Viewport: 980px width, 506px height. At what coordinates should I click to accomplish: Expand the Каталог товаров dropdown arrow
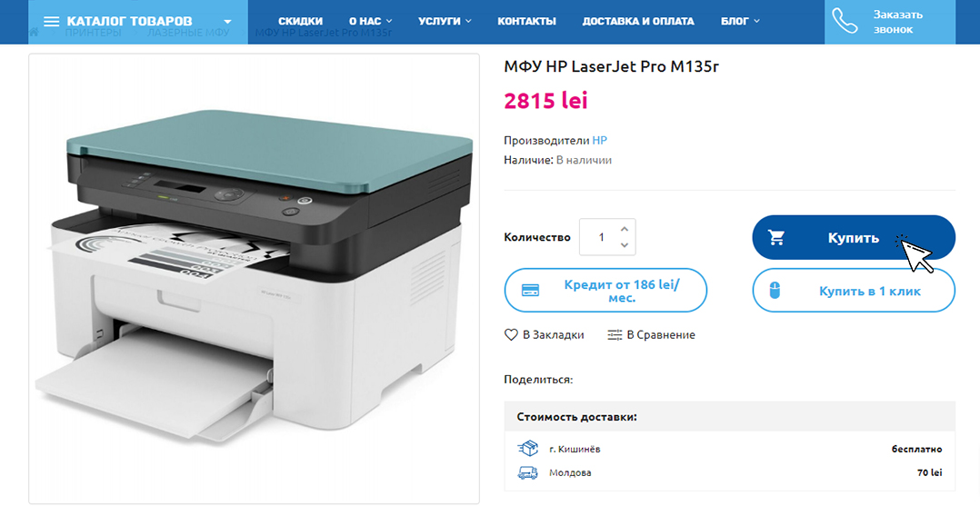pyautogui.click(x=227, y=21)
